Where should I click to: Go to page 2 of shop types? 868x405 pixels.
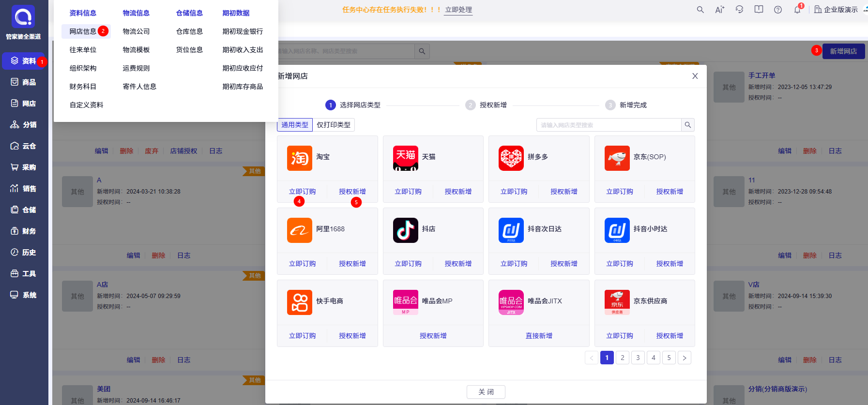623,358
